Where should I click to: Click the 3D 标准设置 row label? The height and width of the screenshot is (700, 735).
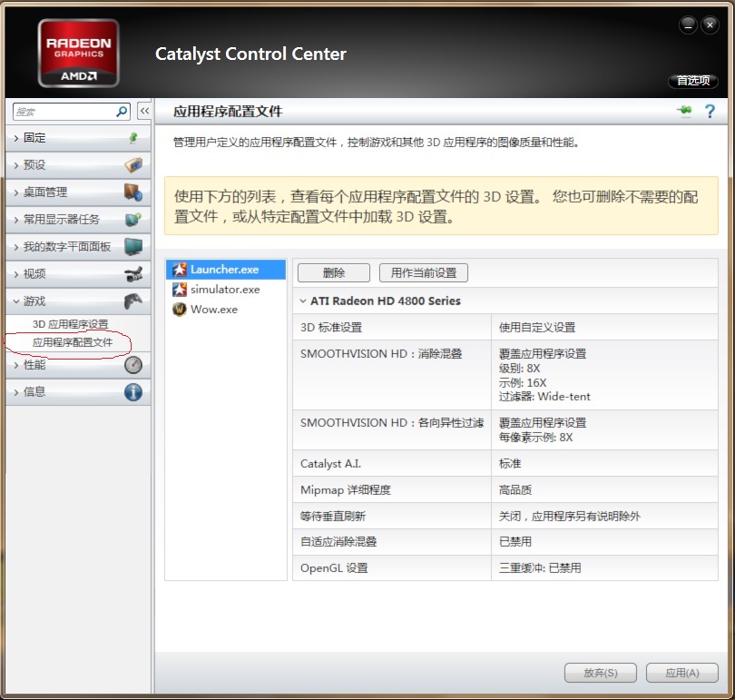coord(331,327)
